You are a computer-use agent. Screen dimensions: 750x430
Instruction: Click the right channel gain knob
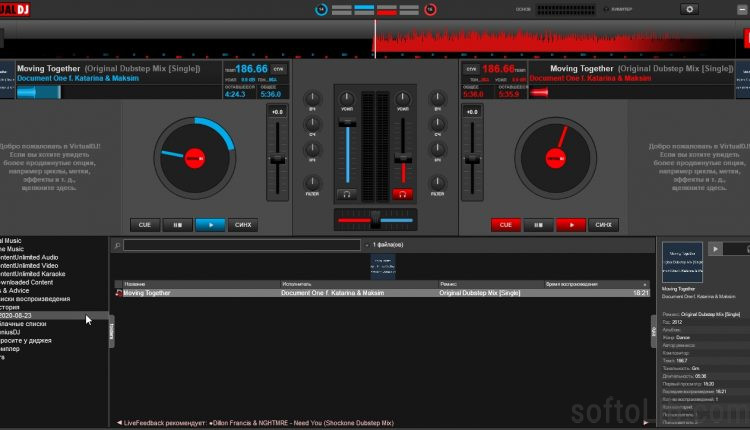[402, 99]
